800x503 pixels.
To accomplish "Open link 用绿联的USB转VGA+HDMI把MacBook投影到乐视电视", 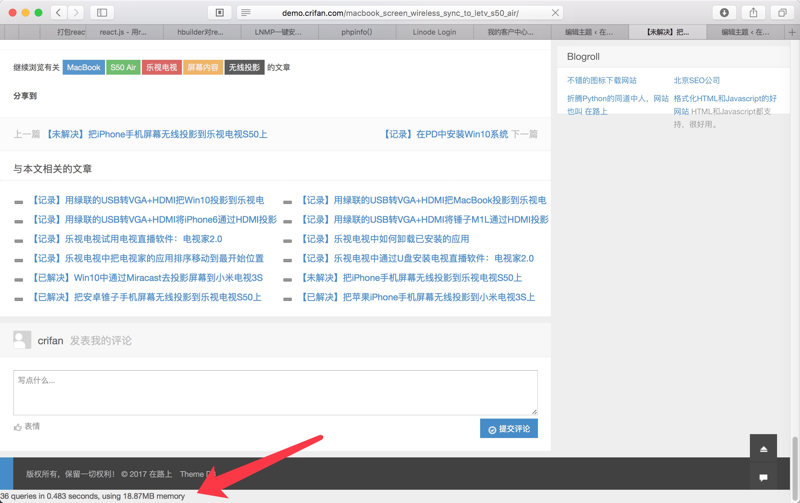I will [423, 200].
